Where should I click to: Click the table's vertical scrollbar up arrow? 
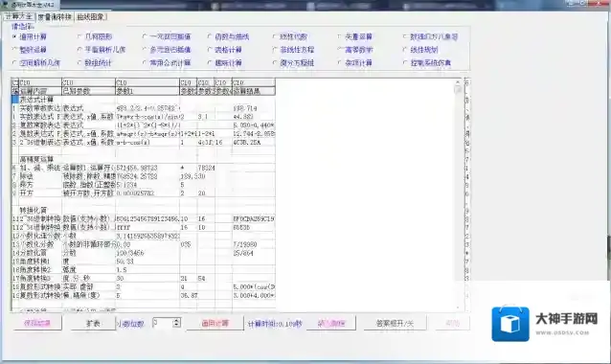pyautogui.click(x=458, y=82)
